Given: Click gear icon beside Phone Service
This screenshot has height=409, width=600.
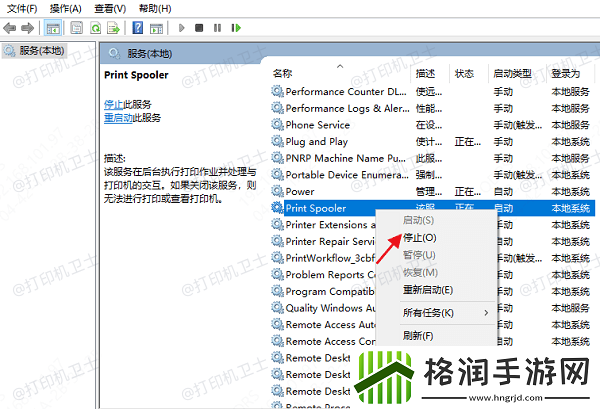Looking at the screenshot, I should point(277,125).
